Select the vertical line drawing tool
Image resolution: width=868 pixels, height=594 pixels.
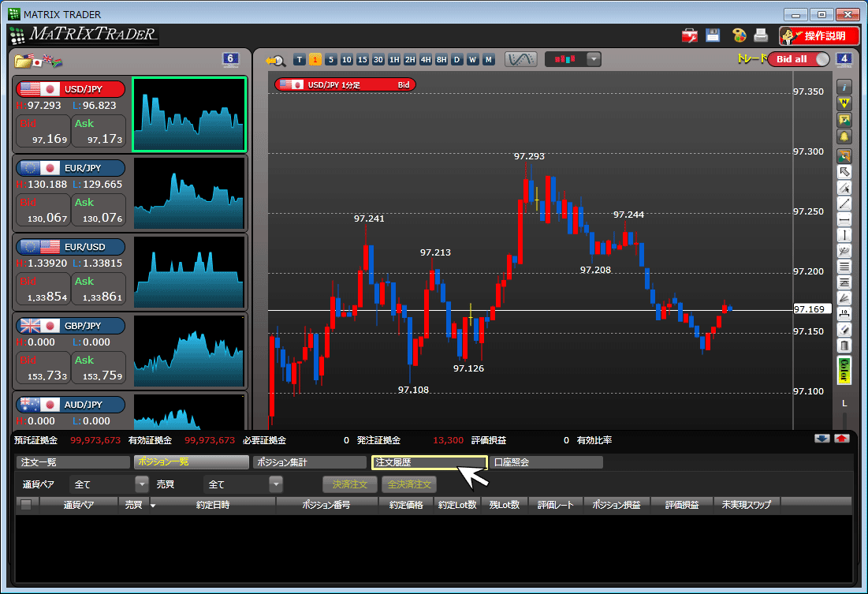coord(844,236)
